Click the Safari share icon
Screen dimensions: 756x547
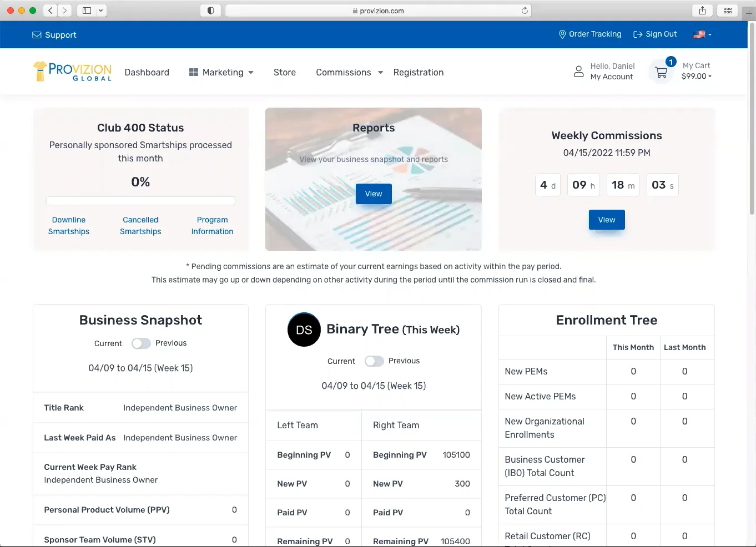coord(703,11)
